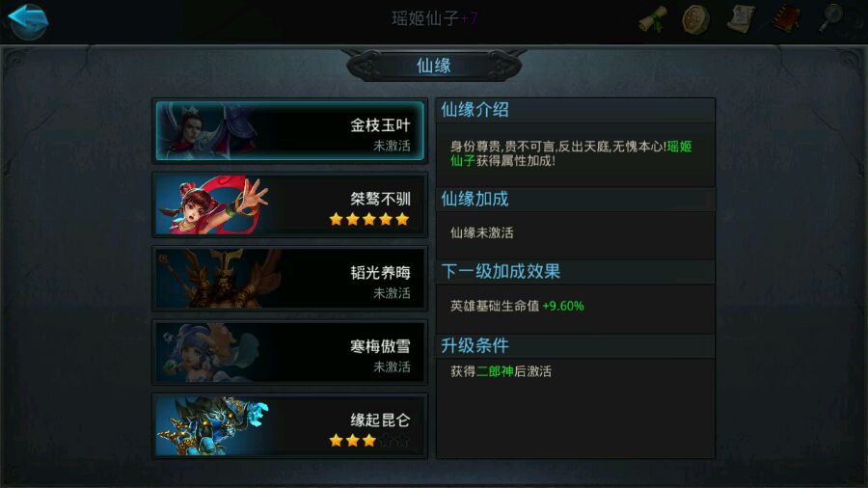Open the parchment map icon
This screenshot has width=868, height=488.
(740, 19)
